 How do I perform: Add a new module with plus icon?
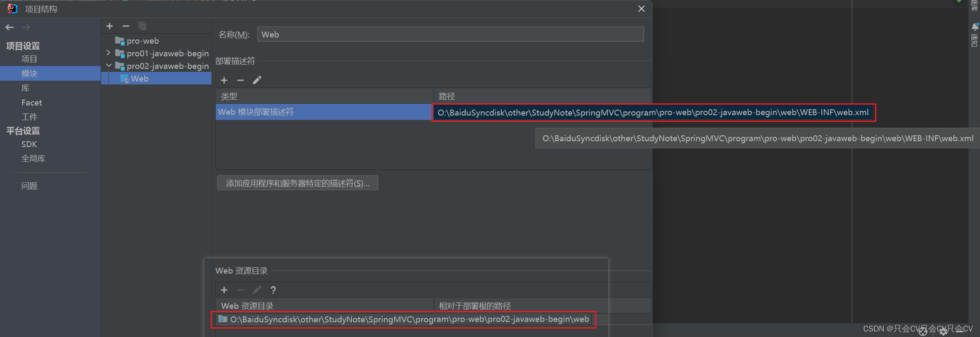pyautogui.click(x=110, y=26)
